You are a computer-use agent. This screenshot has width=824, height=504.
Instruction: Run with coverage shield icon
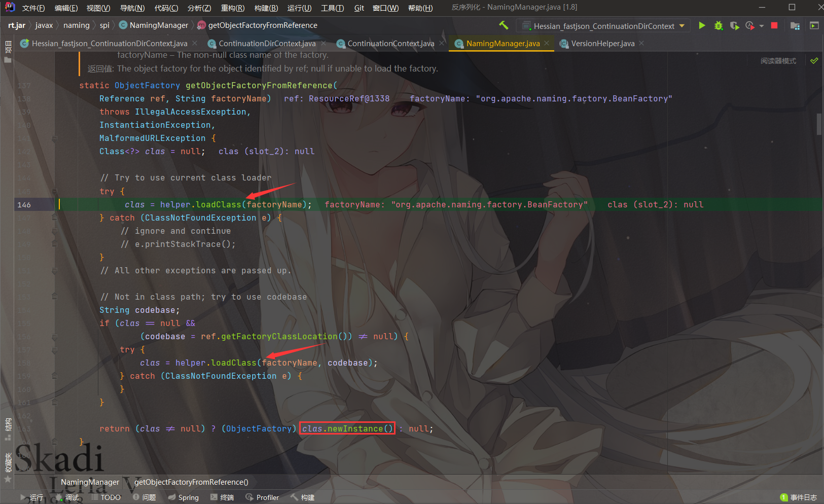[734, 25]
